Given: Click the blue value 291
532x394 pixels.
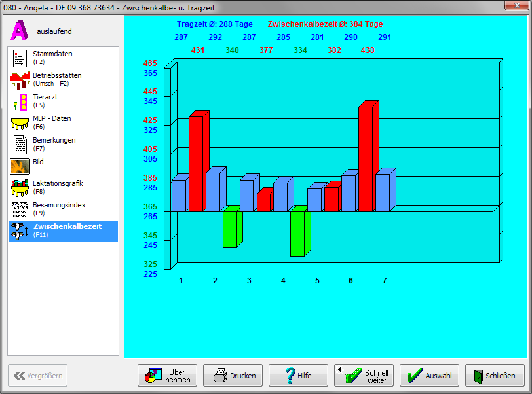Looking at the screenshot, I should [385, 37].
